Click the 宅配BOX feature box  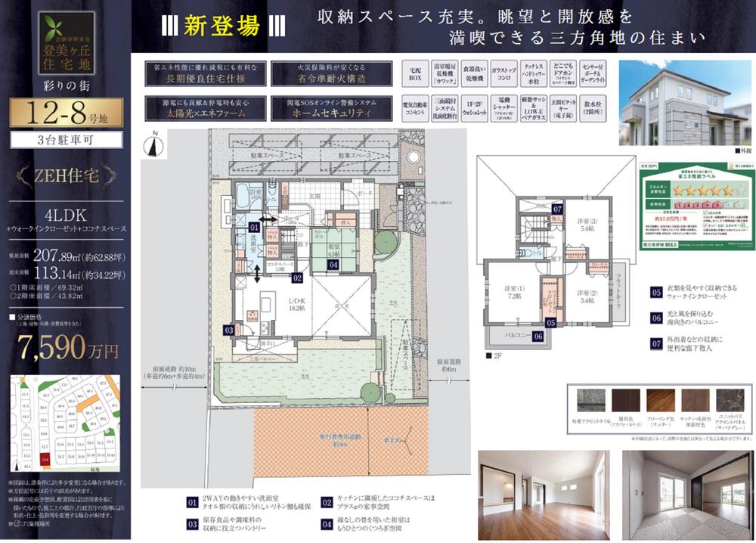pyautogui.click(x=415, y=74)
